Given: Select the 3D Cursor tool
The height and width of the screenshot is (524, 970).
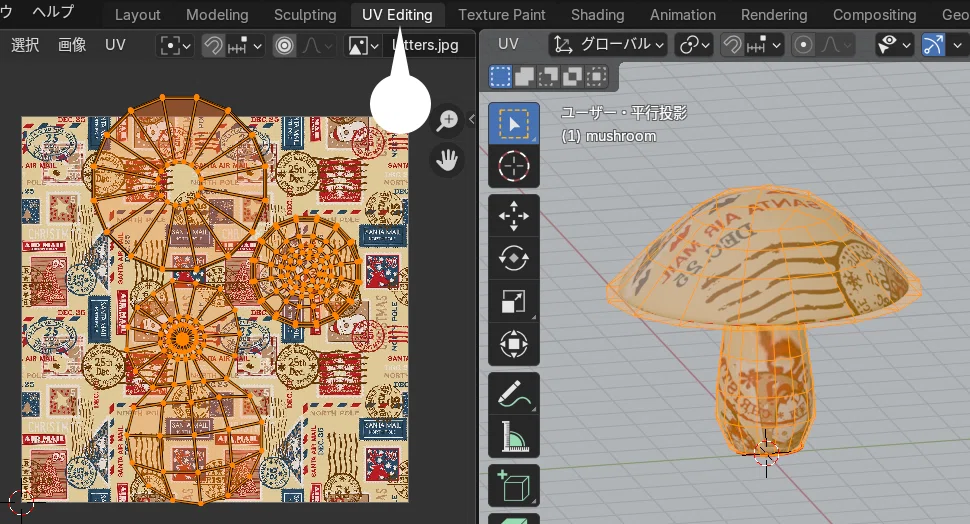Looking at the screenshot, I should [x=513, y=166].
